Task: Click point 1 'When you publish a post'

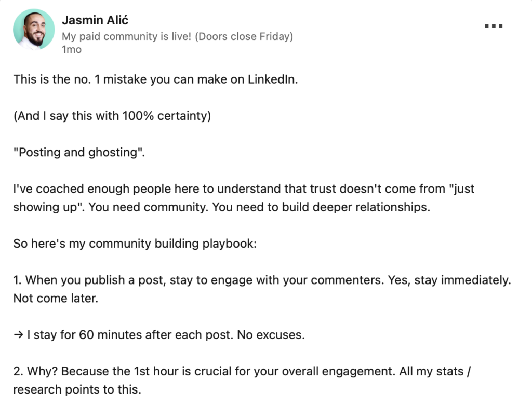Action: click(x=262, y=280)
